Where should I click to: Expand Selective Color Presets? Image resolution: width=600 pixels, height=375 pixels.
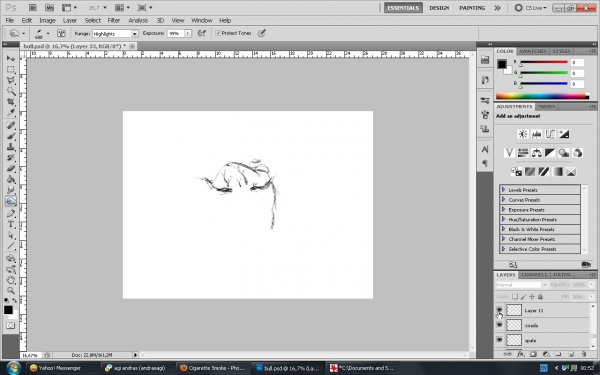click(x=503, y=249)
